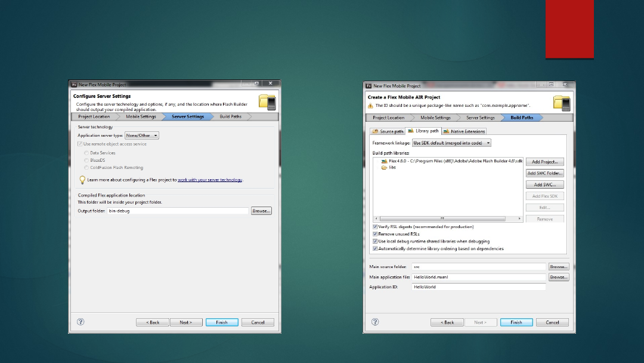
Task: Click the help icon in the Server Settings dialog
Action: pos(80,322)
